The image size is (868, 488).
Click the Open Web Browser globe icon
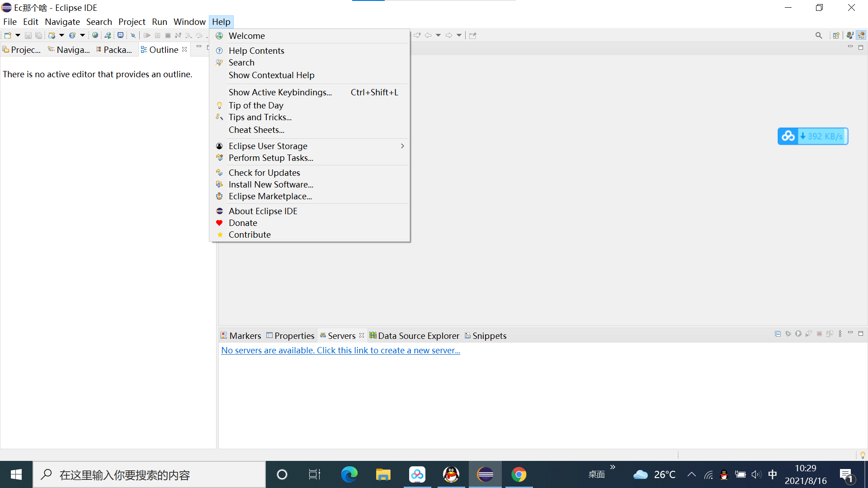[x=95, y=35]
